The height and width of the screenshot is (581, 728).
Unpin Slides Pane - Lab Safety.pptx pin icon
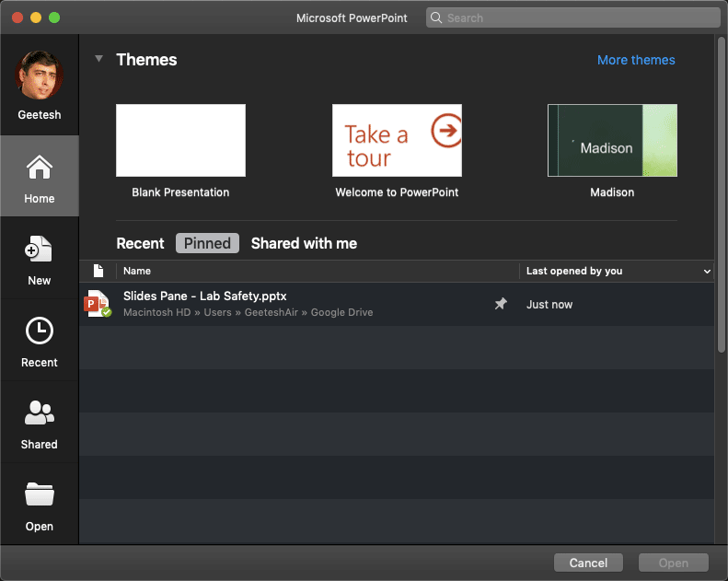coord(501,304)
